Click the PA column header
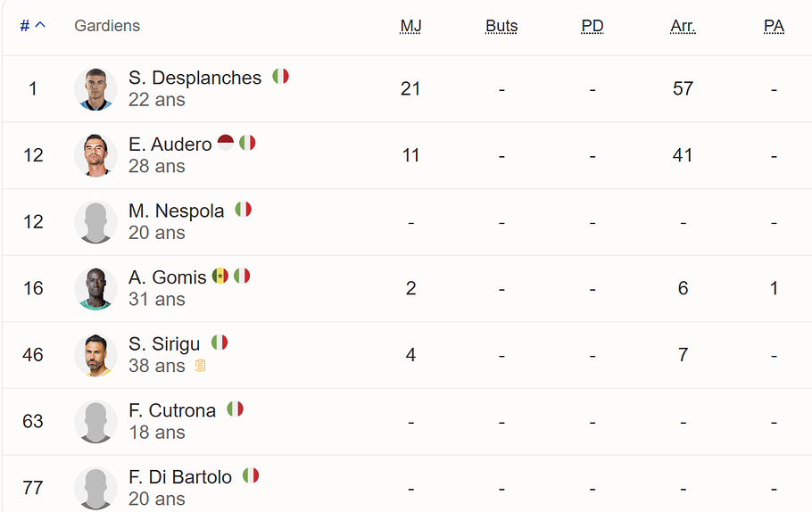The height and width of the screenshot is (512, 812). point(774,26)
